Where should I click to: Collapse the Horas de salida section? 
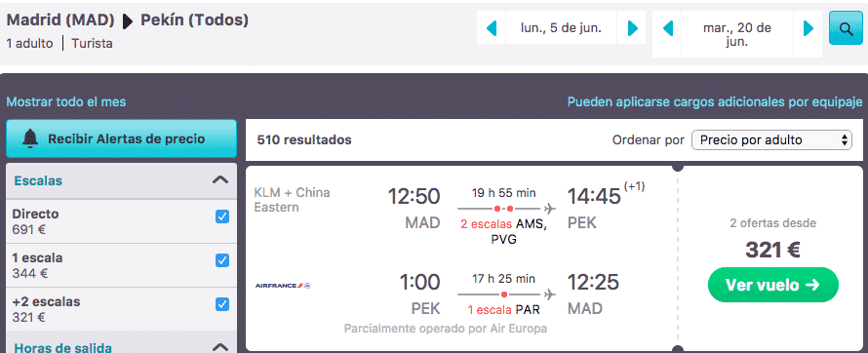point(220,347)
